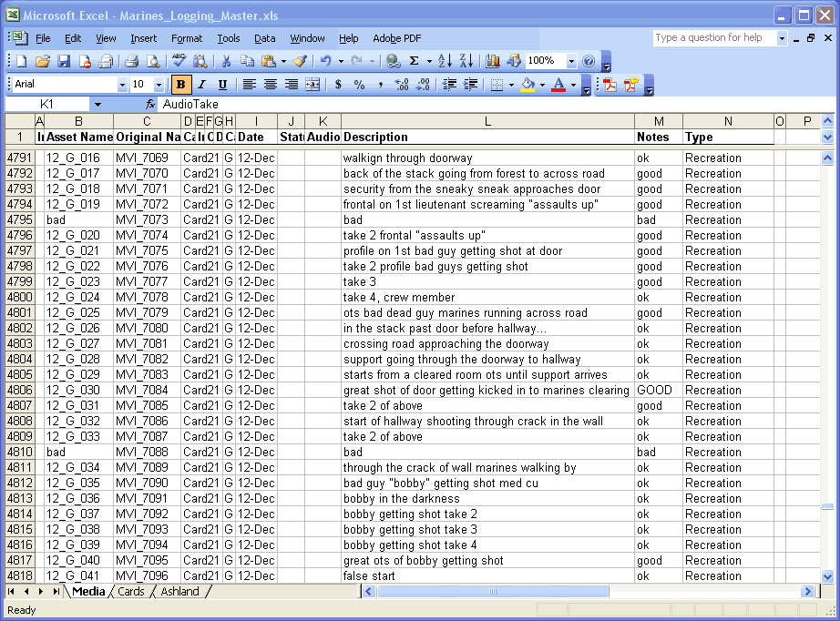Click the Fill Color paint bucket swatch
Screen dimensions: 840x621
[528, 85]
